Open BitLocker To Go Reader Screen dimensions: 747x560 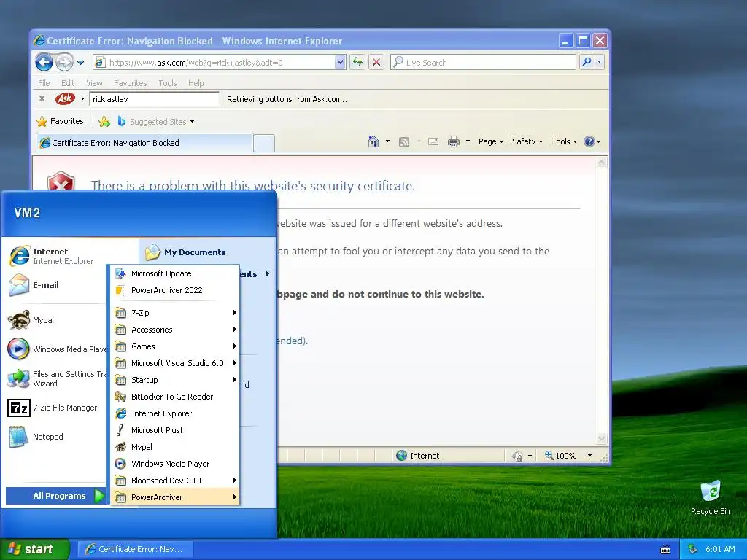click(175, 397)
